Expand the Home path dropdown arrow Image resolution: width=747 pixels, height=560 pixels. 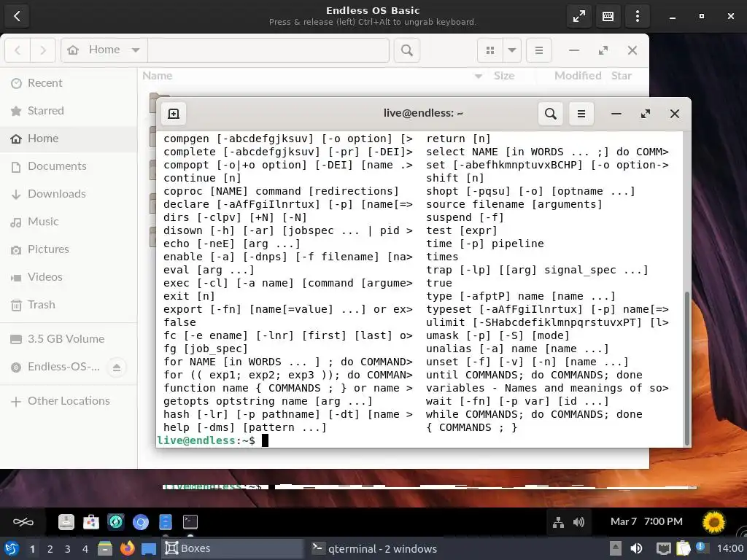[135, 50]
